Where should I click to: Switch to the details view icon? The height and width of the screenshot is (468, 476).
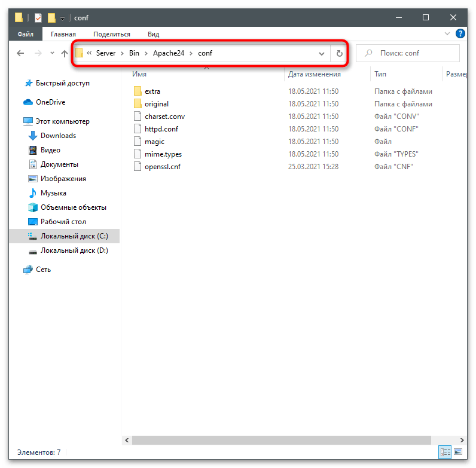tap(445, 452)
